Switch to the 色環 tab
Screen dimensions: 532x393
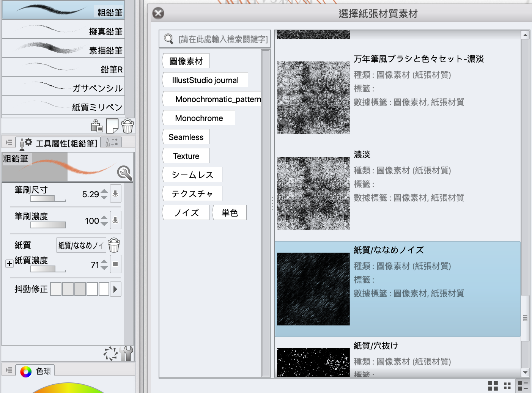click(36, 371)
